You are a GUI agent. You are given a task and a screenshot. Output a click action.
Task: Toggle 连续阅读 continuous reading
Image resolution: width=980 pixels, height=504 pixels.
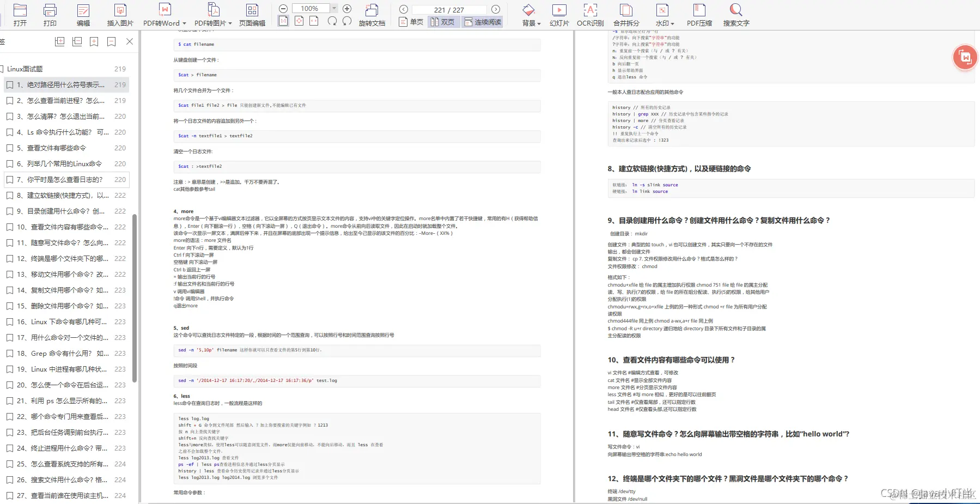point(483,22)
